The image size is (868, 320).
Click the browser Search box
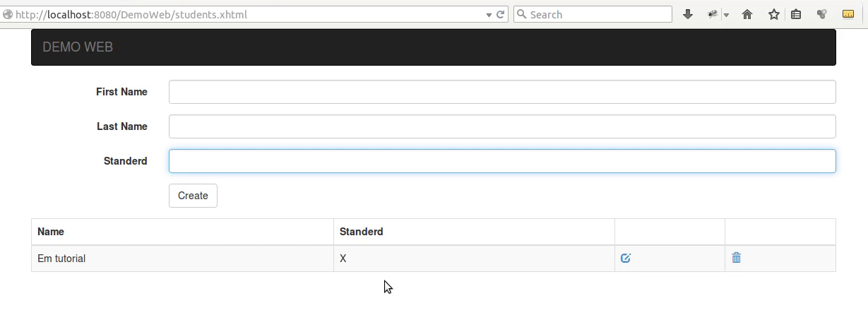click(593, 14)
